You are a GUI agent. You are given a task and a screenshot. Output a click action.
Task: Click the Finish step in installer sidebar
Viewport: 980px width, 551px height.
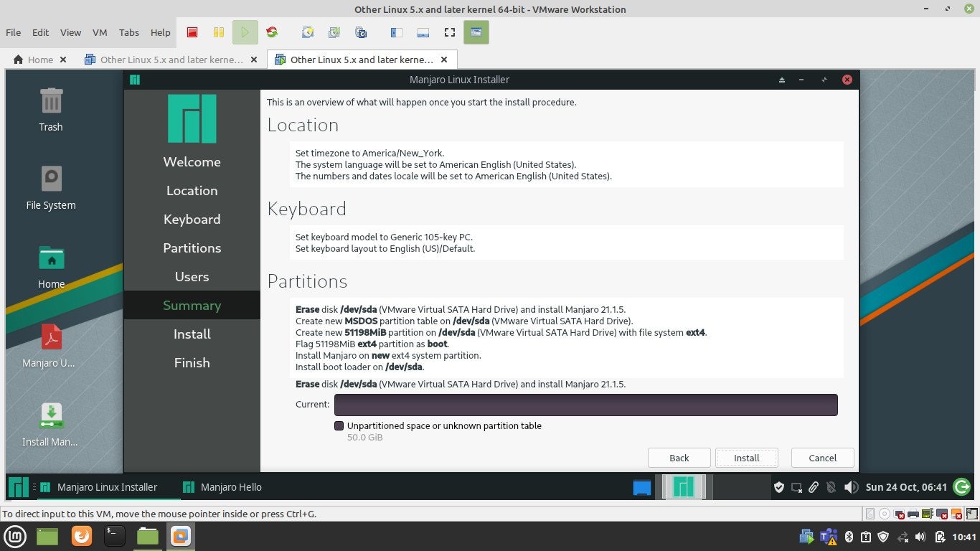(192, 363)
